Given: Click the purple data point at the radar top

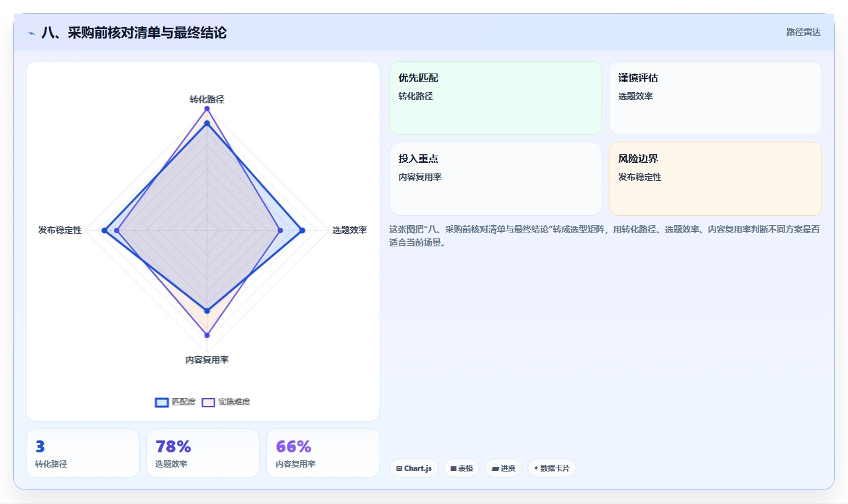Looking at the screenshot, I should [x=207, y=108].
